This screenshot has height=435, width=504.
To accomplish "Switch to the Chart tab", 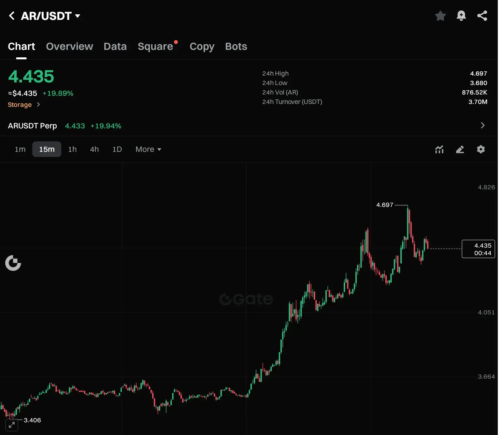I will 22,46.
